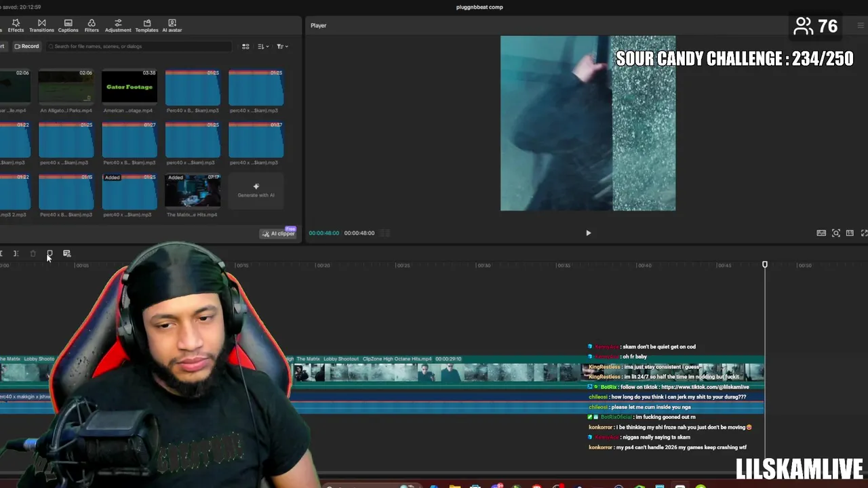The image size is (868, 488).
Task: Select The Matrix...e Hits.mp4 thumbnail
Action: 193,191
